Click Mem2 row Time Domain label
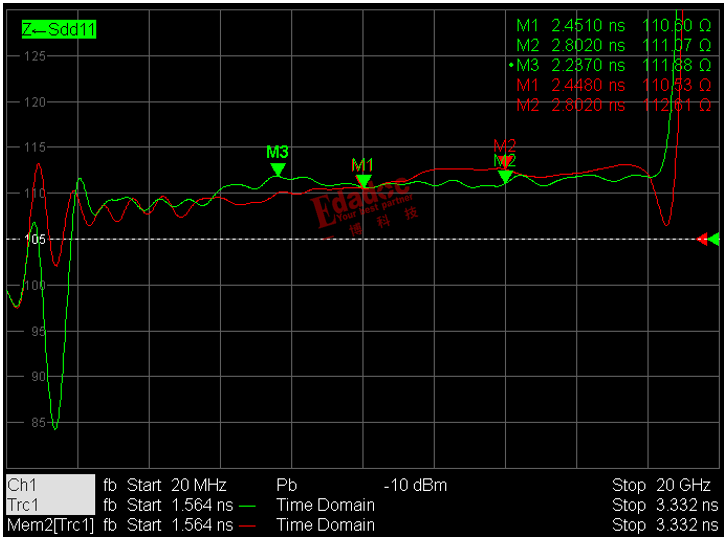 325,525
